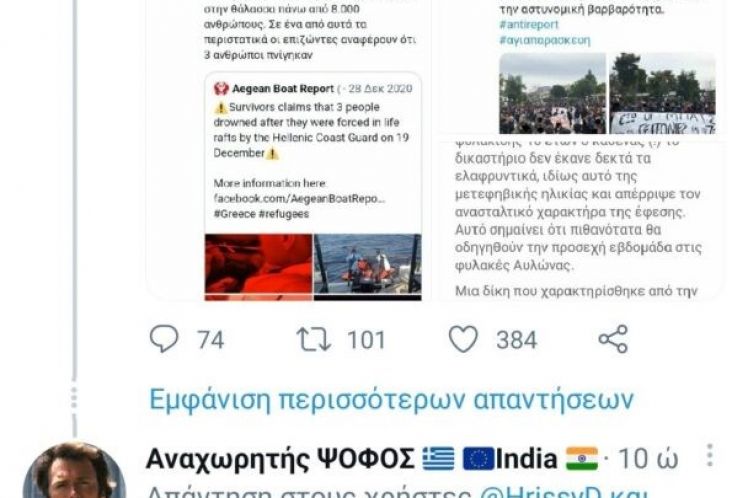Screen dimensions: 748x498
Task: Tap the retweet arrows icon
Action: click(313, 339)
